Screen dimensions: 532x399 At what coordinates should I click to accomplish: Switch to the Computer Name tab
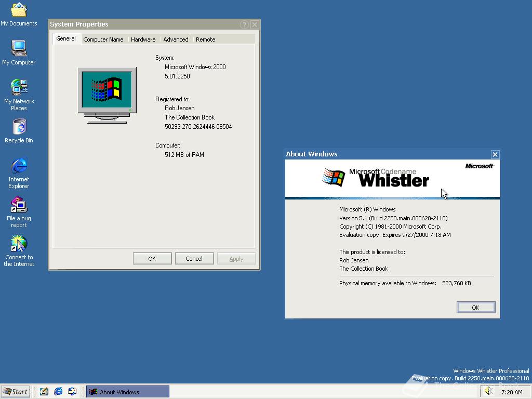point(103,39)
